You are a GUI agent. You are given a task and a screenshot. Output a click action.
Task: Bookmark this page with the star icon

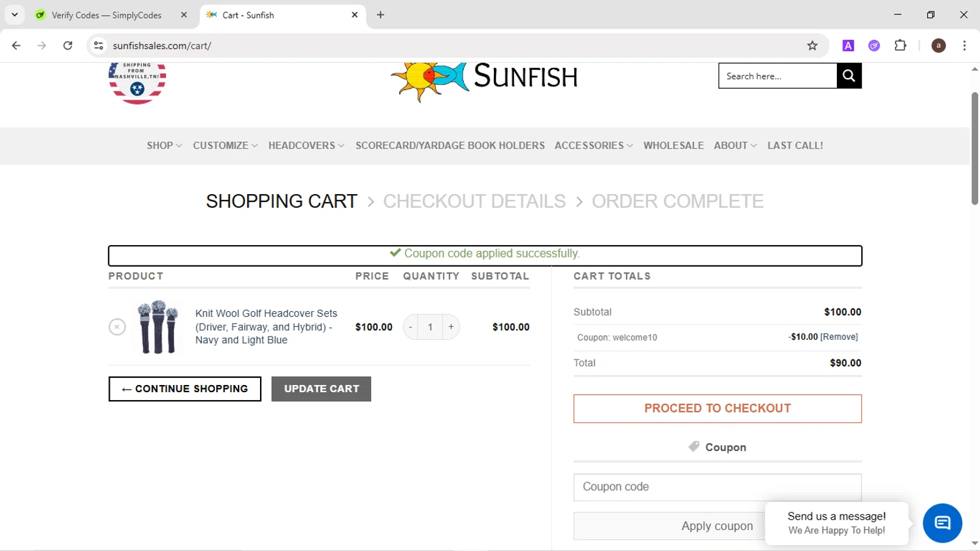(x=812, y=46)
